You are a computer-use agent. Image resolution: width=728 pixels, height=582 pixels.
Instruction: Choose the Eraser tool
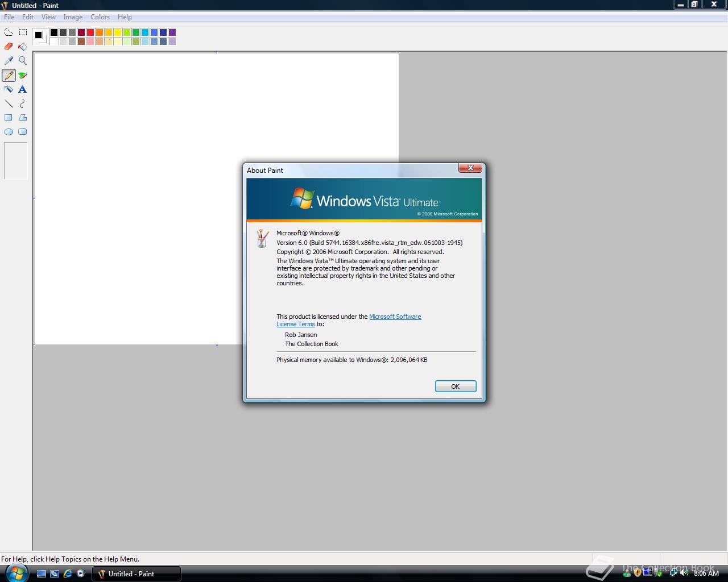tap(9, 47)
